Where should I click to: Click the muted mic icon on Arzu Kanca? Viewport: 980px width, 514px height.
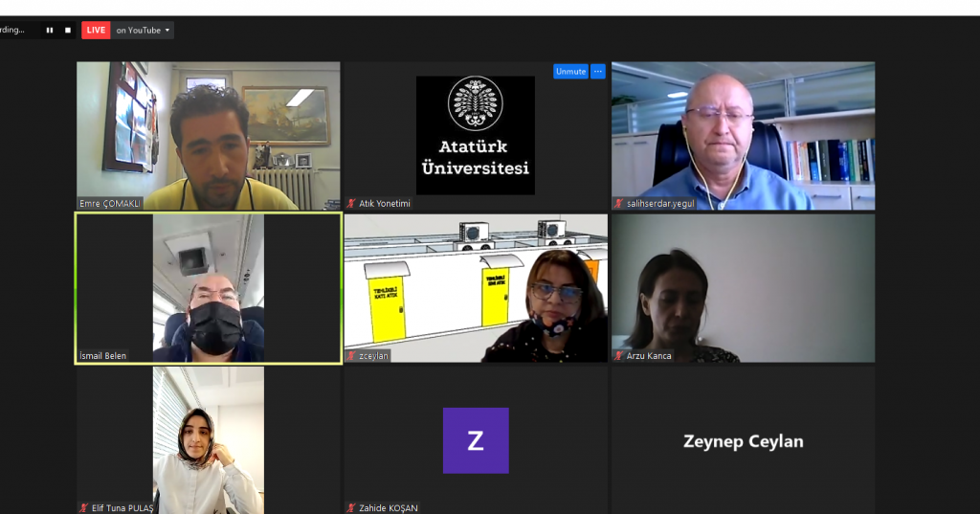[x=619, y=356]
